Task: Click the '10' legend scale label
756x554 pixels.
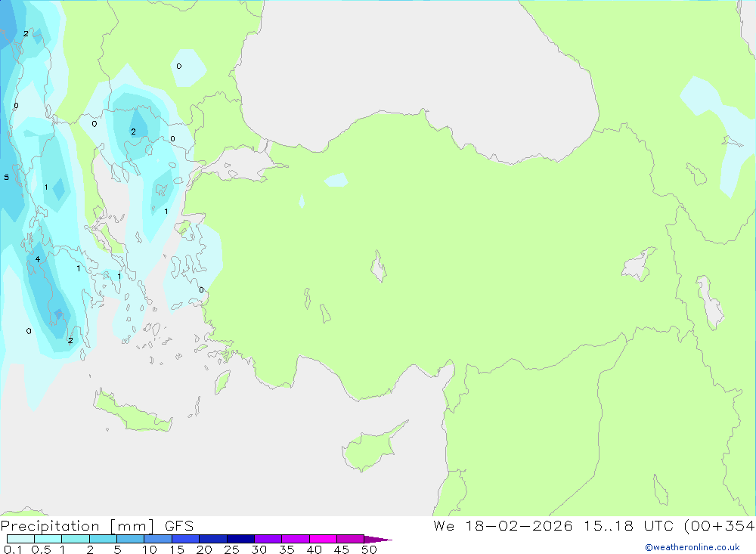Action: point(150,549)
